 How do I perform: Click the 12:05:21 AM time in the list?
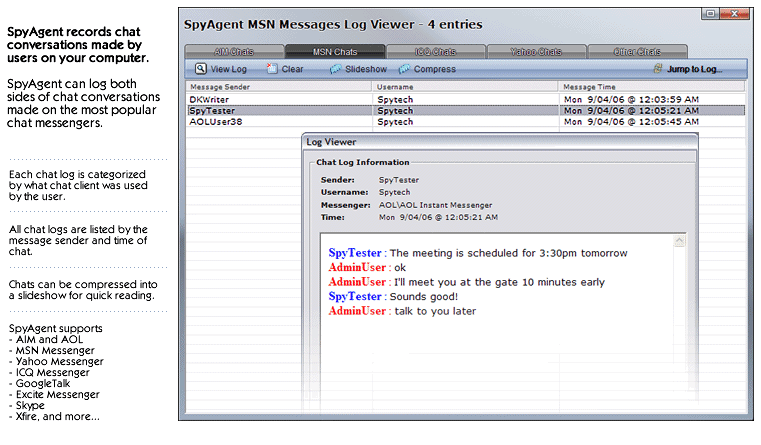631,111
